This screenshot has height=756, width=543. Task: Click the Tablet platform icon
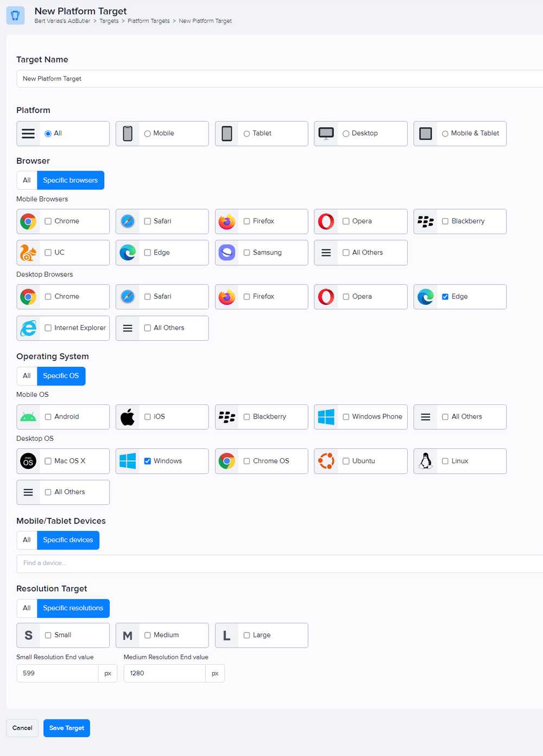click(x=227, y=134)
